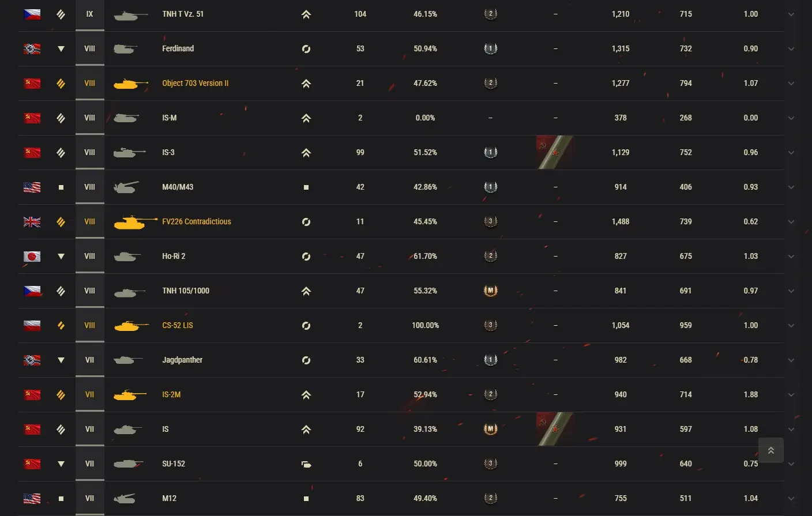
Task: Click the Ace Tanker mastery badge for TNH 105/1000
Action: 490,291
